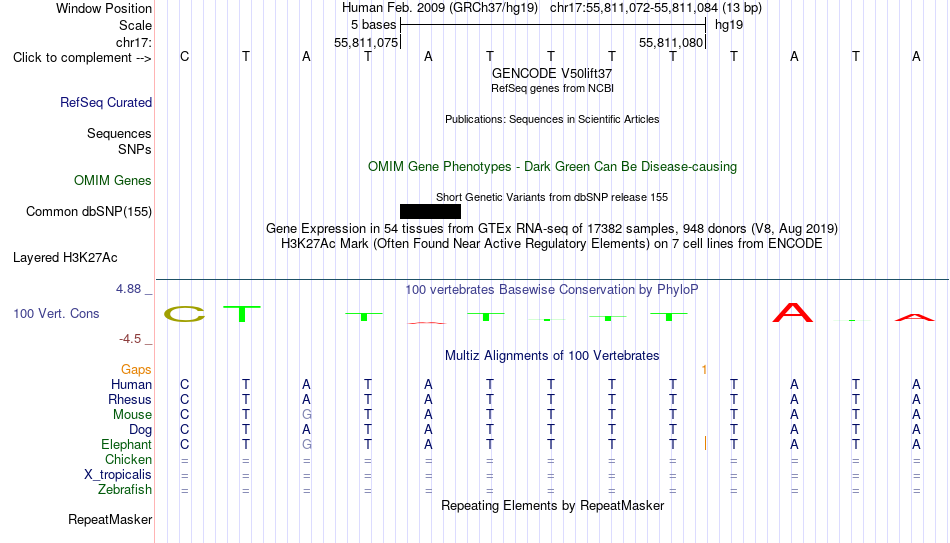Click the orange gap count number 1
Screen dimensions: 950x543
pyautogui.click(x=704, y=370)
